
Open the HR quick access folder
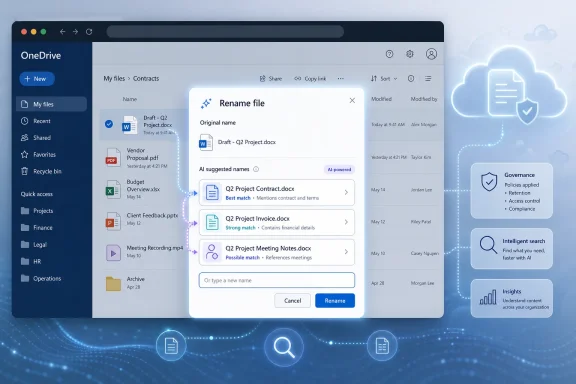[31, 261]
